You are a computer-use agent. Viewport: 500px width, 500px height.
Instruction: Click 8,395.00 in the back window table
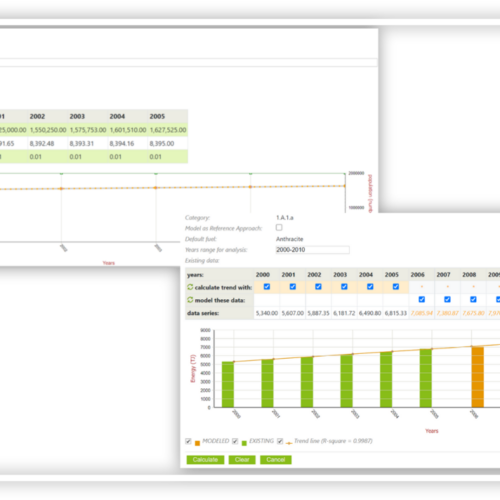162,143
